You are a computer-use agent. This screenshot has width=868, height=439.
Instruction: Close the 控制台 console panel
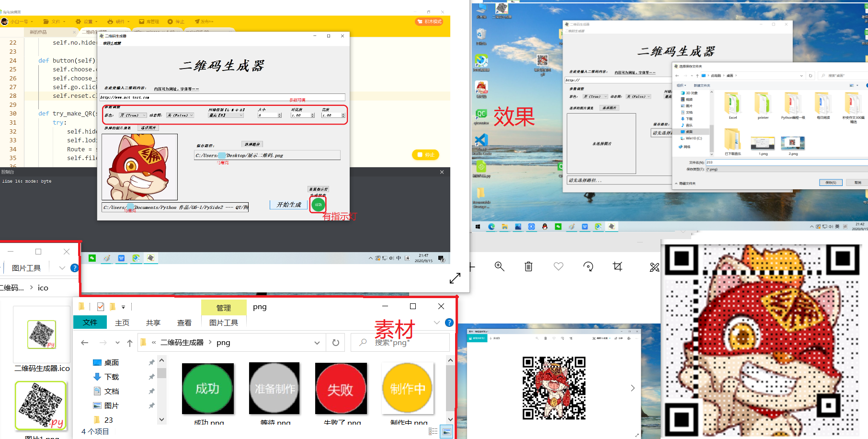coord(442,172)
